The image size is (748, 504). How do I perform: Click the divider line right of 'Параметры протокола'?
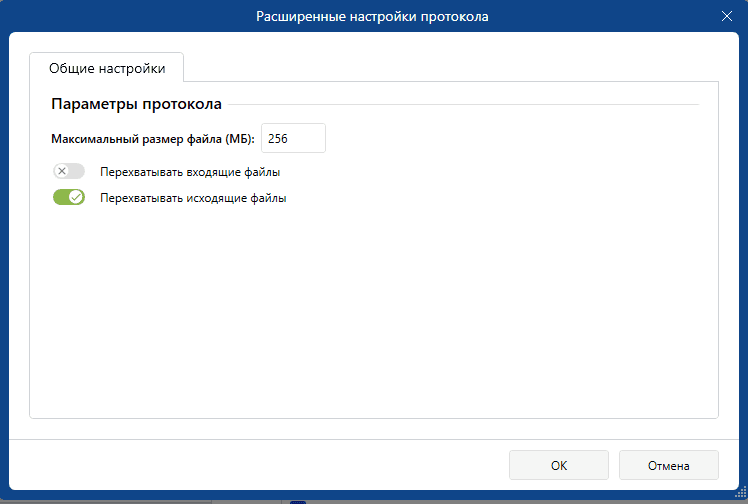tap(460, 104)
